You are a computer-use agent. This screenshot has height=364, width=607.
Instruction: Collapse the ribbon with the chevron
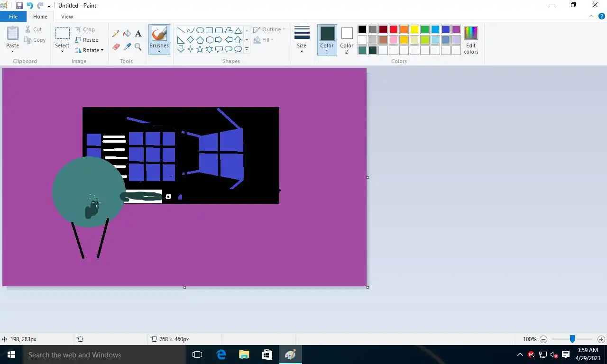591,16
